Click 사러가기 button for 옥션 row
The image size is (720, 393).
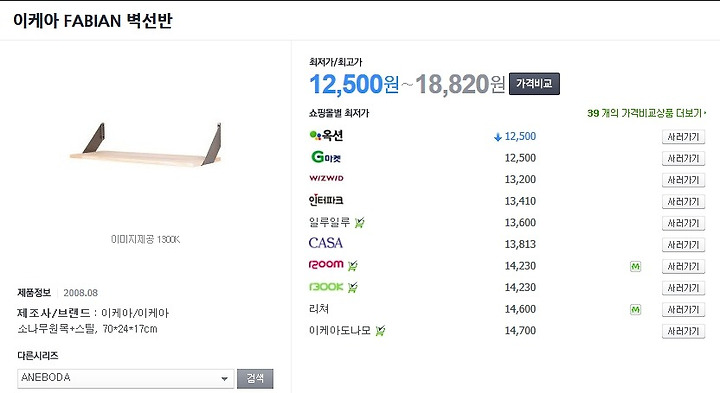(x=683, y=137)
